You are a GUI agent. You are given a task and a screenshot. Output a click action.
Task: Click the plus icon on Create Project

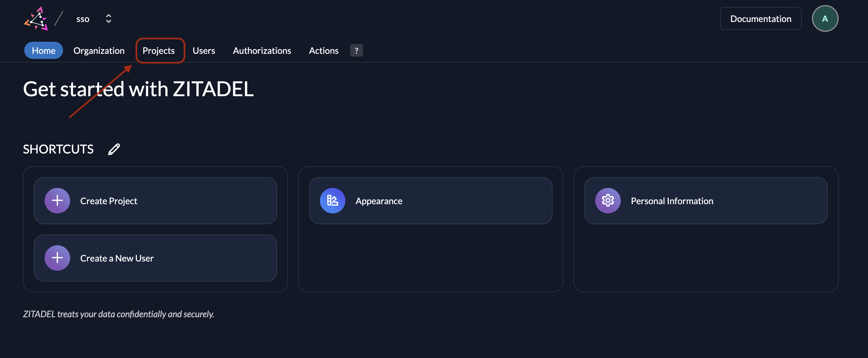[x=57, y=200]
